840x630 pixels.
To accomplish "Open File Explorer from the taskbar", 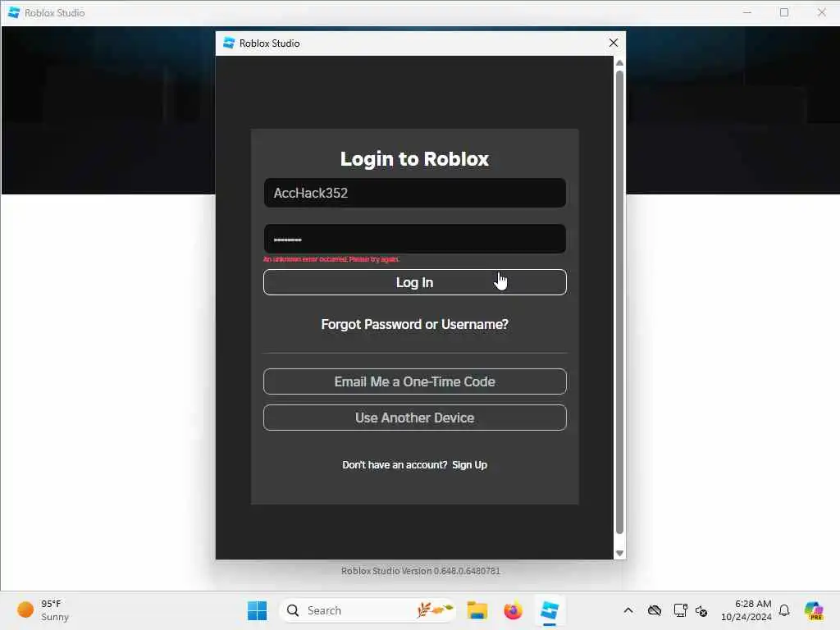I will click(x=477, y=610).
